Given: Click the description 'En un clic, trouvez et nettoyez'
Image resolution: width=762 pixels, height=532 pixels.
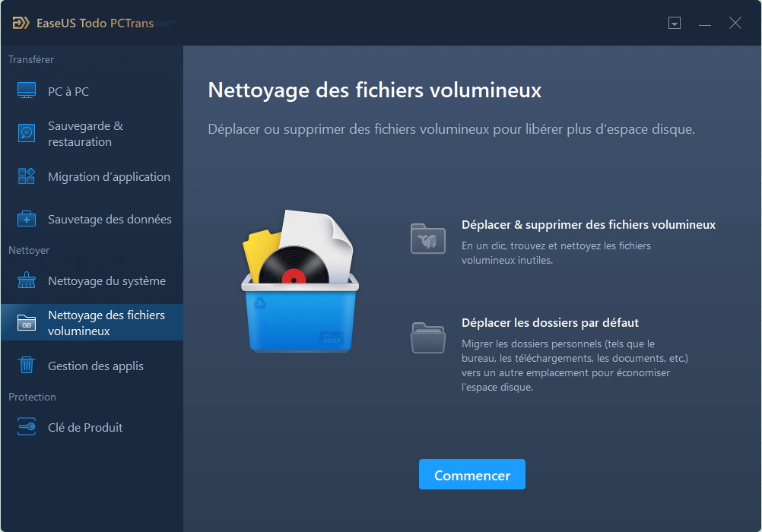Looking at the screenshot, I should pos(556,252).
